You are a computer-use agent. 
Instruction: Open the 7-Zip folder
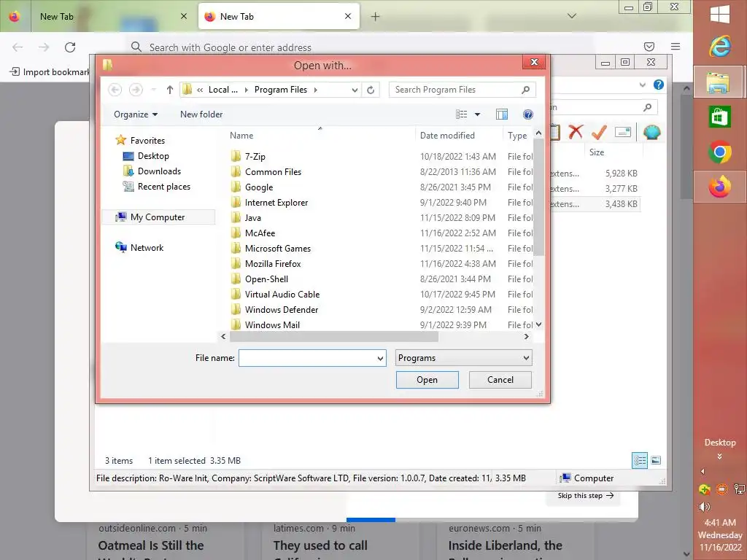coord(255,157)
